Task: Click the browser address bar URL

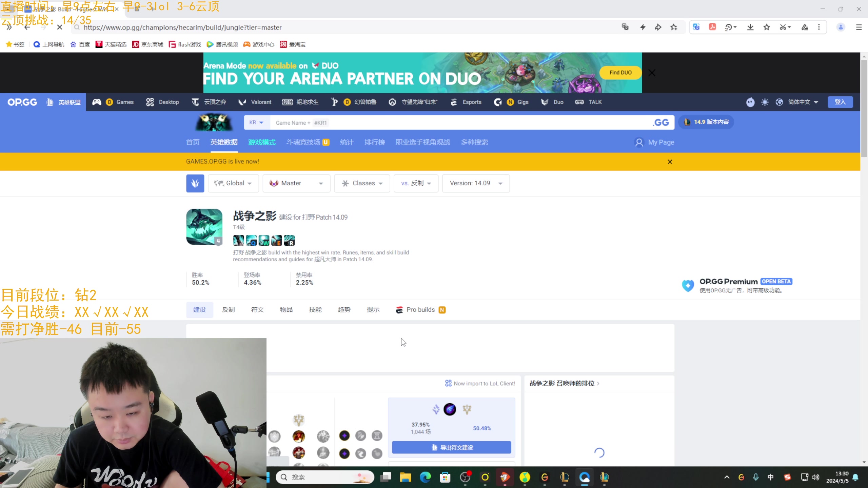Action: point(182,27)
